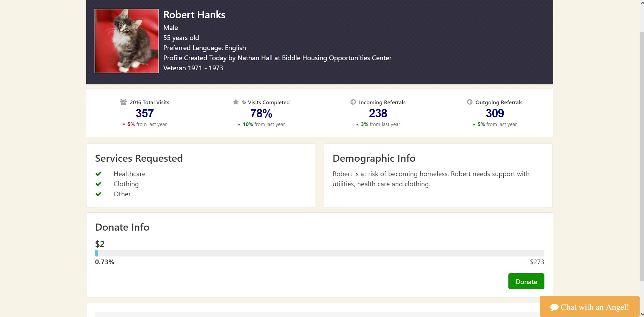Click the checkmark next to Other
This screenshot has height=317, width=644.
click(x=98, y=194)
